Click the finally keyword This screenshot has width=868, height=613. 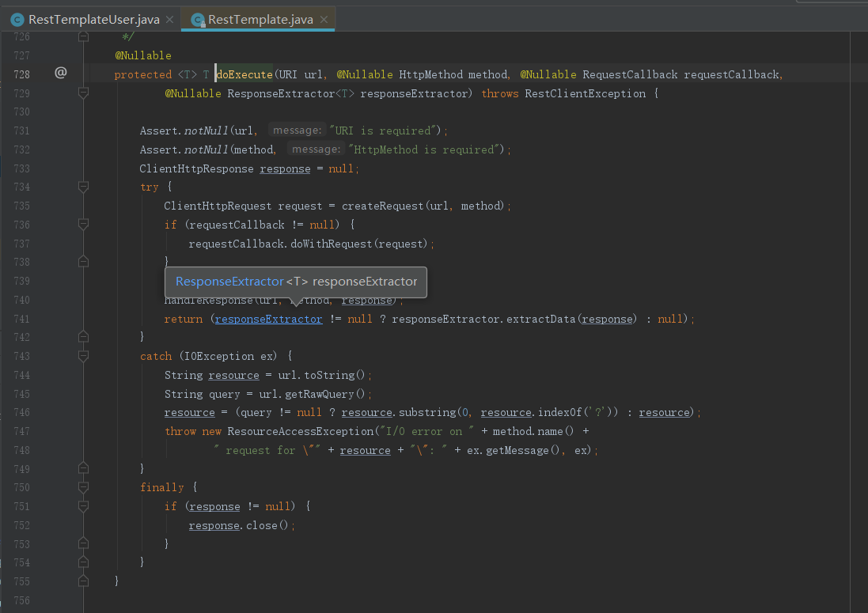tap(161, 488)
